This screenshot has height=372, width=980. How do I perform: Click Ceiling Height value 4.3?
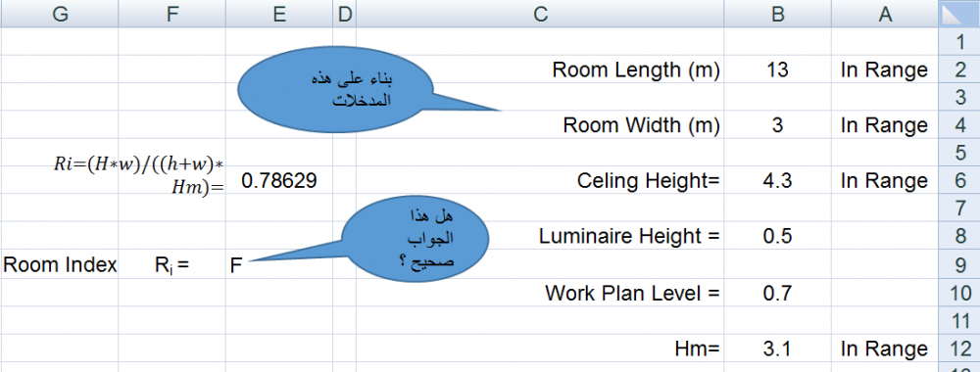777,180
